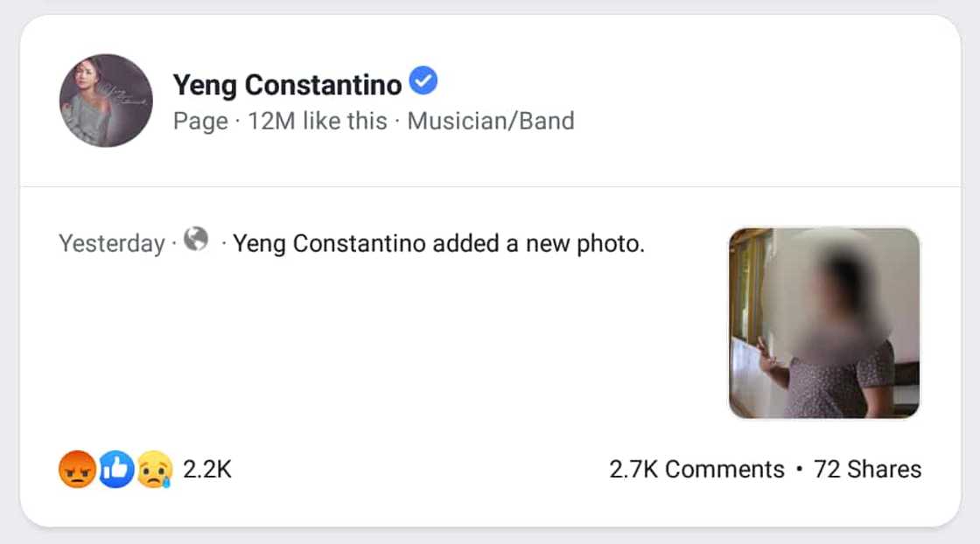This screenshot has height=544, width=980.
Task: Select the Musician/Band category label
Action: click(491, 121)
